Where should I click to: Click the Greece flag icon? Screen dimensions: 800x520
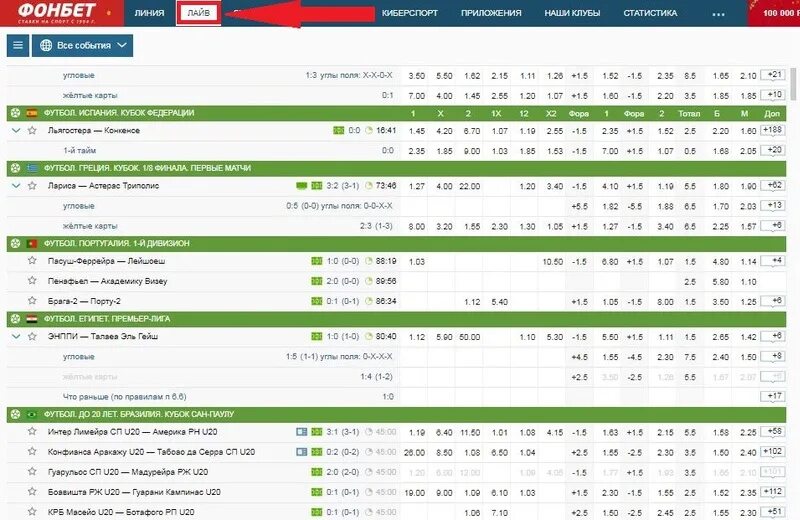coord(32,168)
